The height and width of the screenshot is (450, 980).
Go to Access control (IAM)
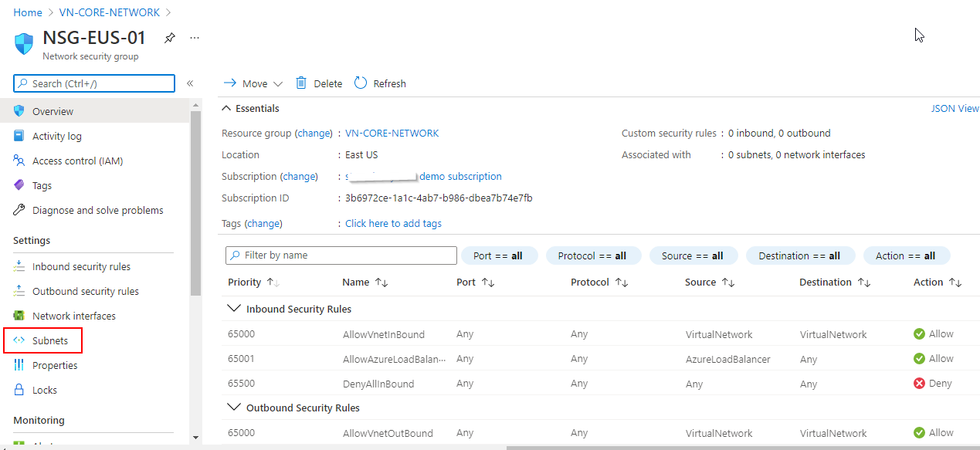coord(77,161)
